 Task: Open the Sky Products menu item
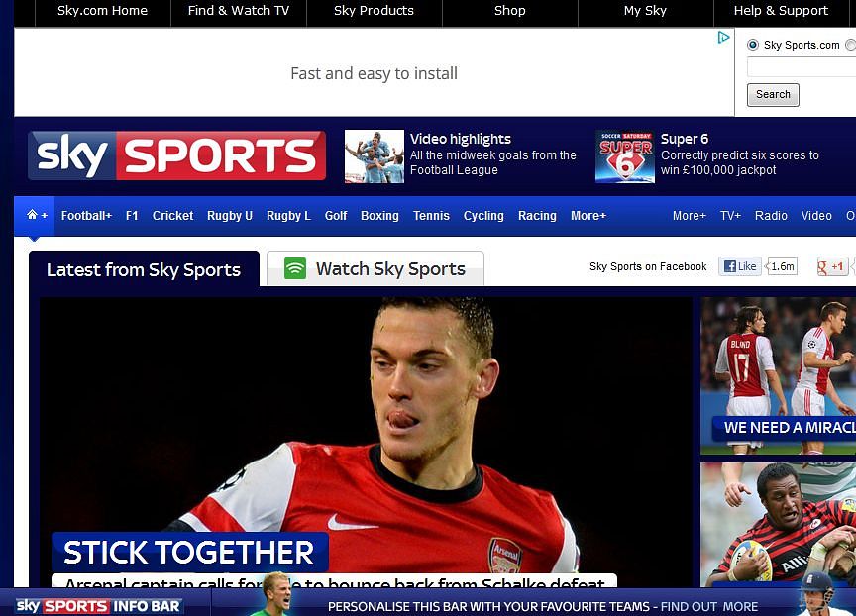[374, 10]
